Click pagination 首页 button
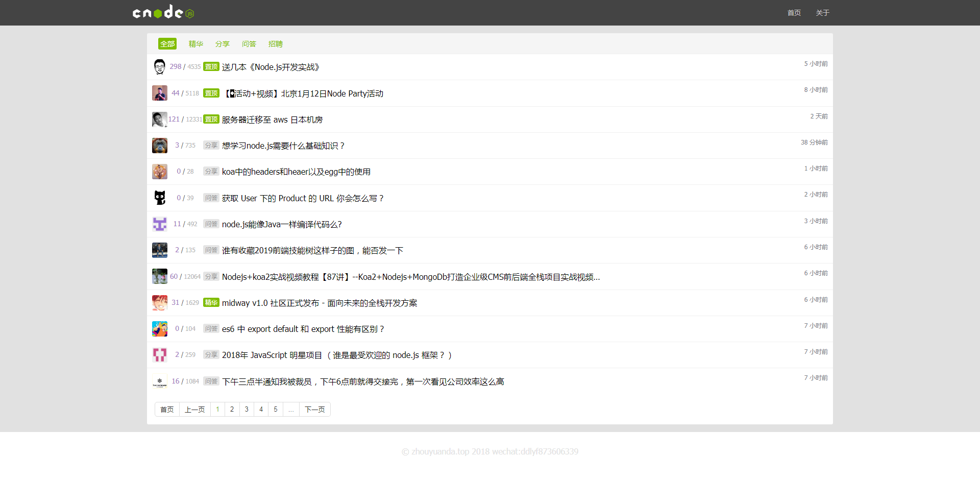980x479 pixels. (167, 410)
